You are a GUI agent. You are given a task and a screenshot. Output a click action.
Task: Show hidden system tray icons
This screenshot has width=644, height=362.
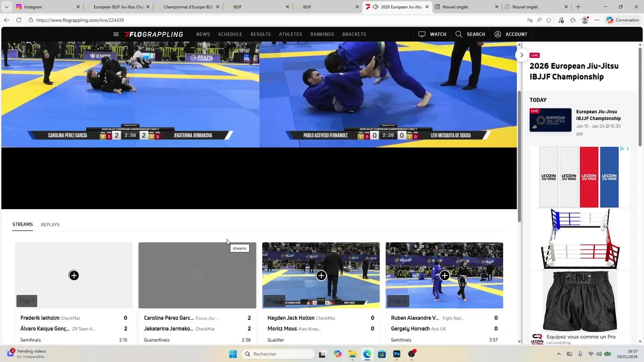558,354
